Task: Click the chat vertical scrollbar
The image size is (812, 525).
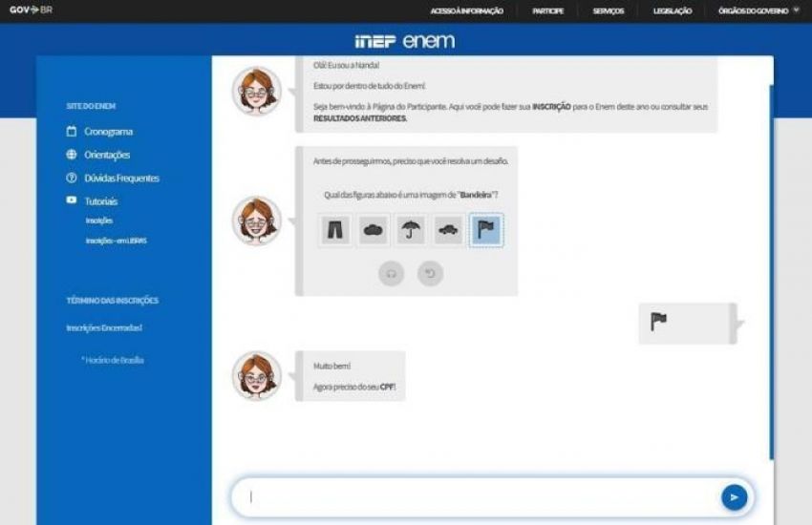Action: click(x=772, y=271)
